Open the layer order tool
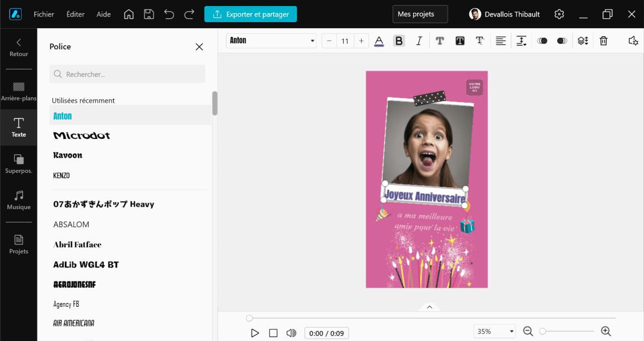The width and height of the screenshot is (644, 341). pyautogui.click(x=583, y=40)
